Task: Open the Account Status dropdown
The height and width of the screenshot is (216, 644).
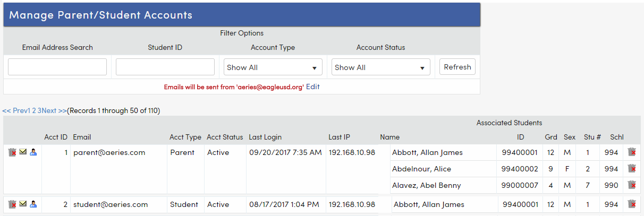Action: pyautogui.click(x=381, y=67)
